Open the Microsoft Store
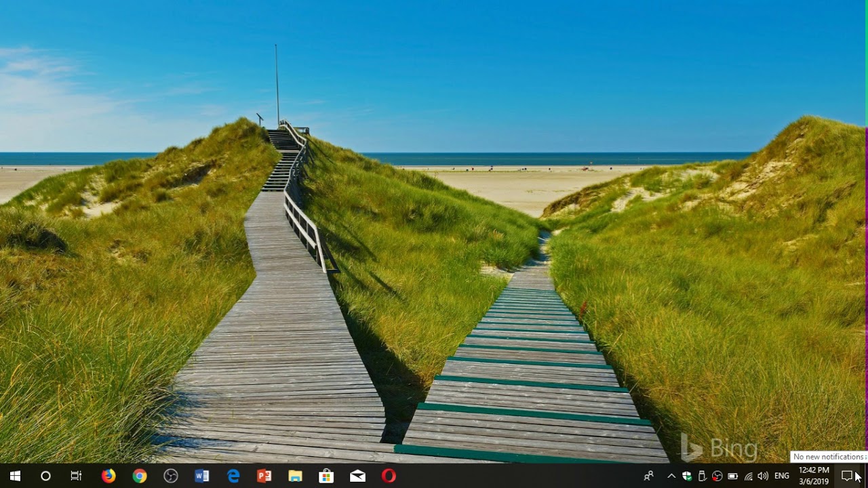The width and height of the screenshot is (868, 488). (326, 476)
